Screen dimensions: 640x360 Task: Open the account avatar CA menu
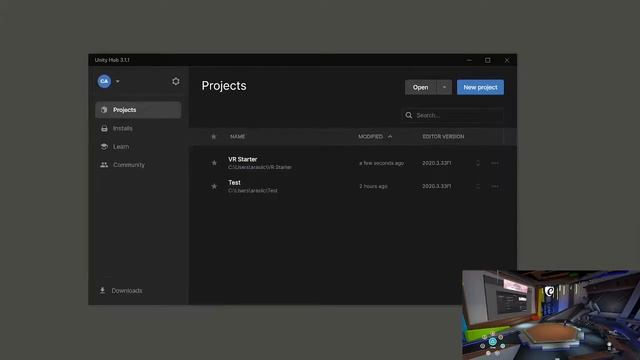[104, 81]
